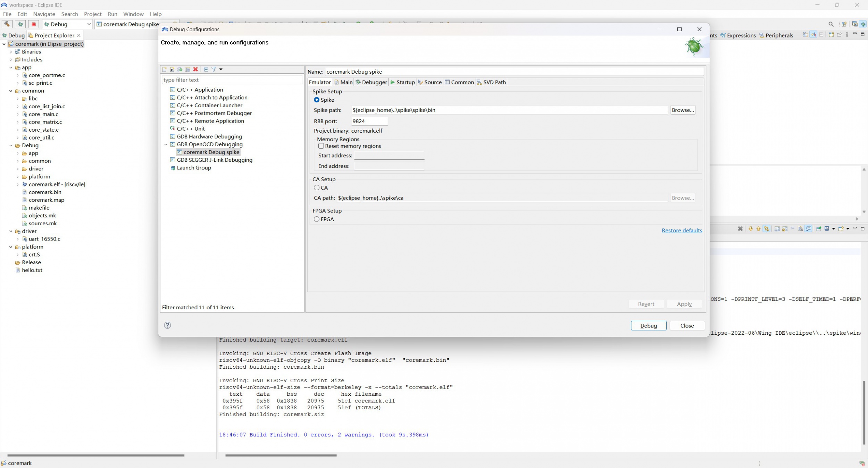Click the filter funnel icon
Image resolution: width=868 pixels, height=468 pixels.
(x=214, y=69)
